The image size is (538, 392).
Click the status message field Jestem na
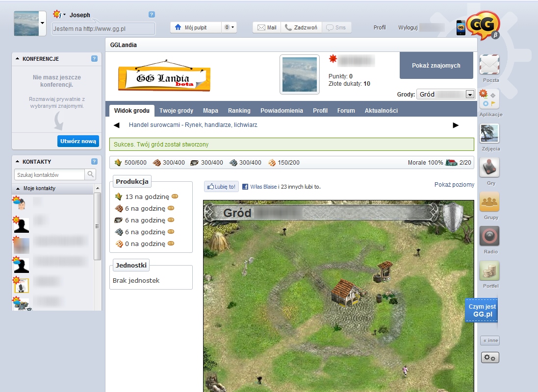click(x=103, y=29)
